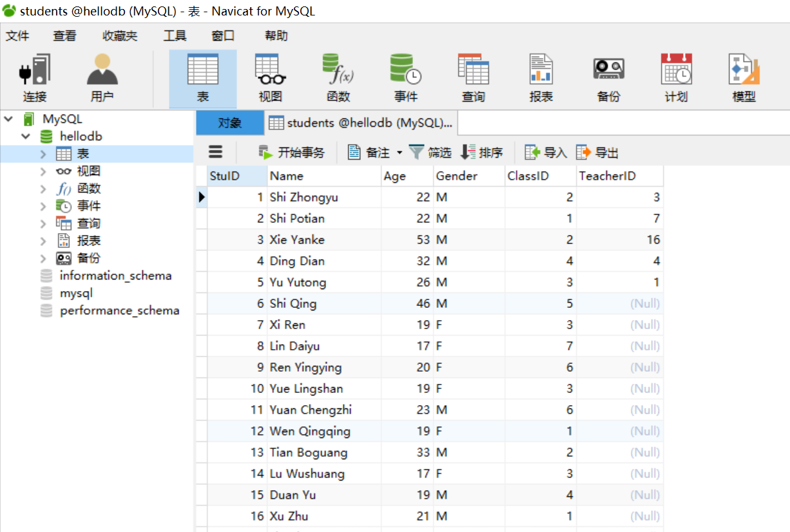Click the Gender column header
Image resolution: width=790 pixels, height=532 pixels.
click(469, 176)
